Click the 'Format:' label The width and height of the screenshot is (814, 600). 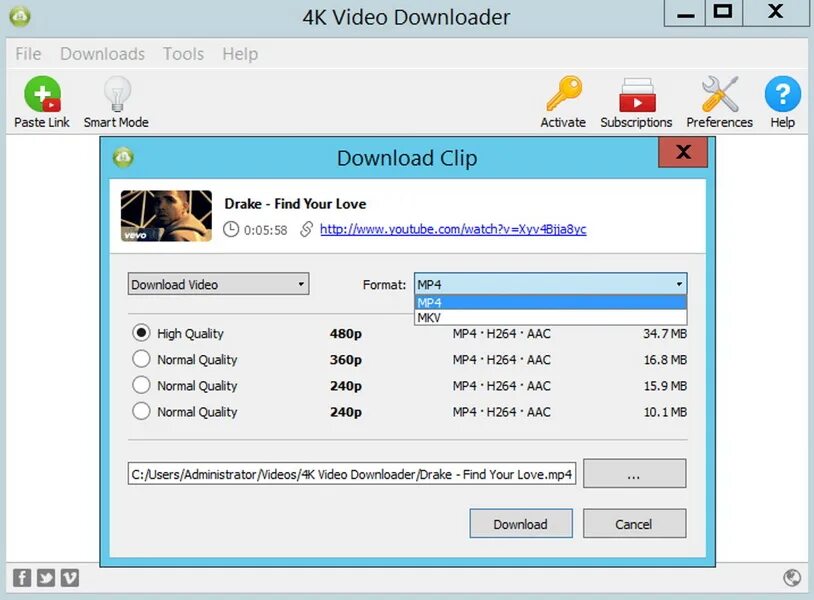coord(384,284)
